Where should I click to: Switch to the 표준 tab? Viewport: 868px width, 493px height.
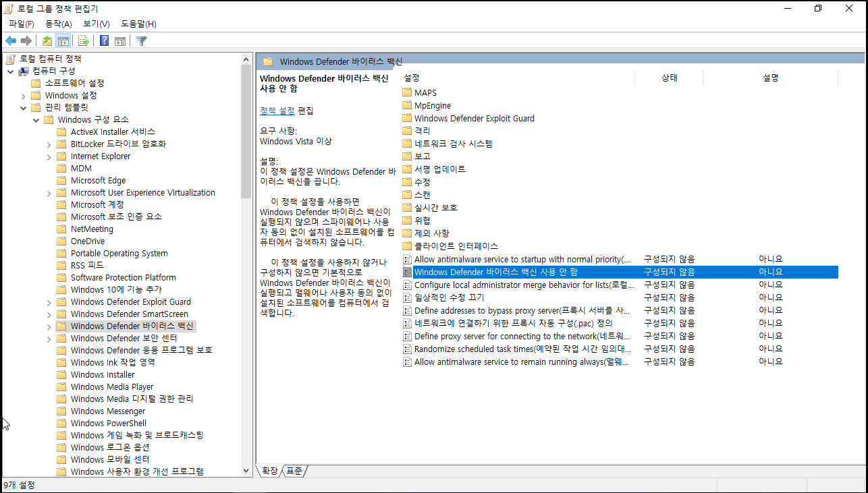pyautogui.click(x=294, y=471)
